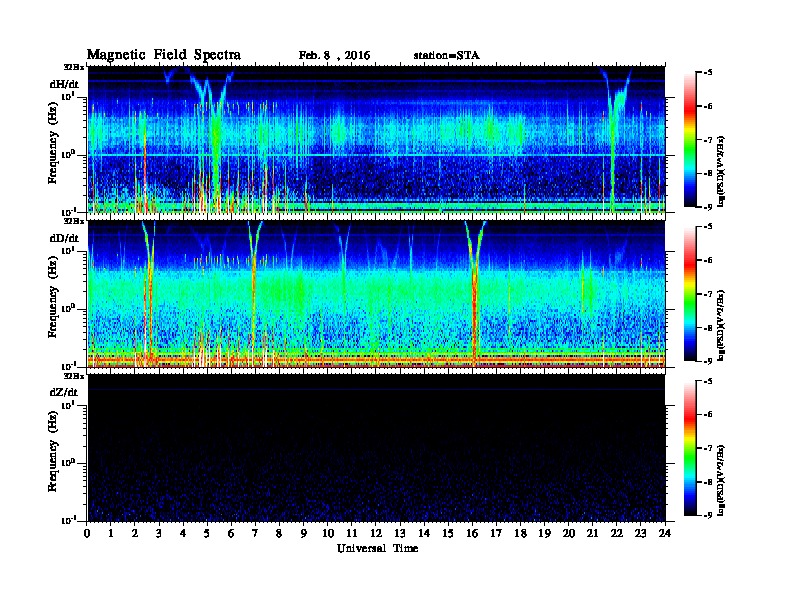The height and width of the screenshot is (612, 792).
Task: Click hour tick label "17" on time axis
Action: click(x=497, y=533)
